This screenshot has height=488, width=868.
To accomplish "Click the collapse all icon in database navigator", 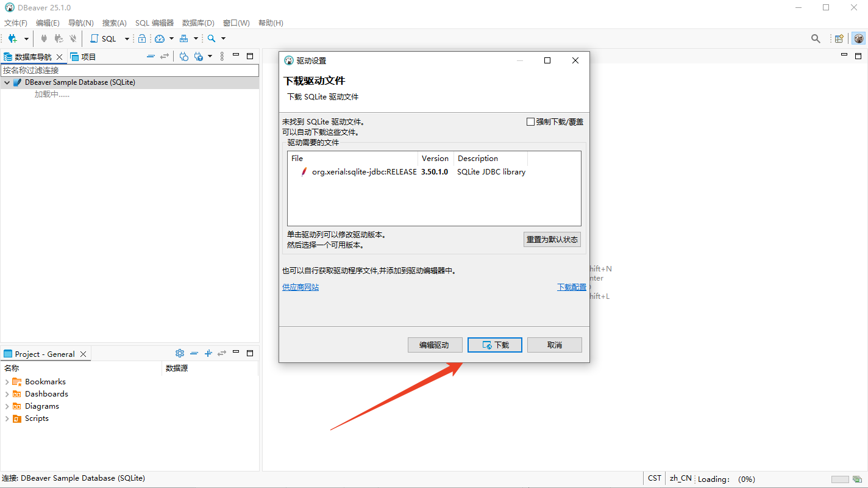I will (x=151, y=56).
